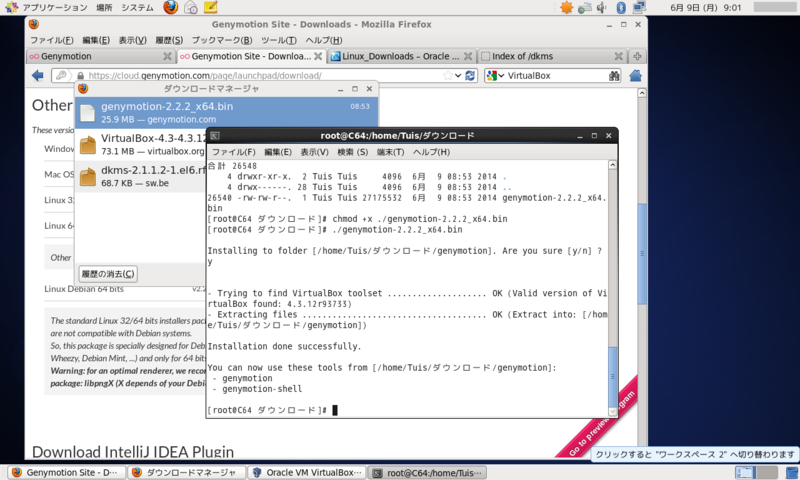Click 履歴の消去(C) button
Screen dimensions: 800x480
[108, 274]
